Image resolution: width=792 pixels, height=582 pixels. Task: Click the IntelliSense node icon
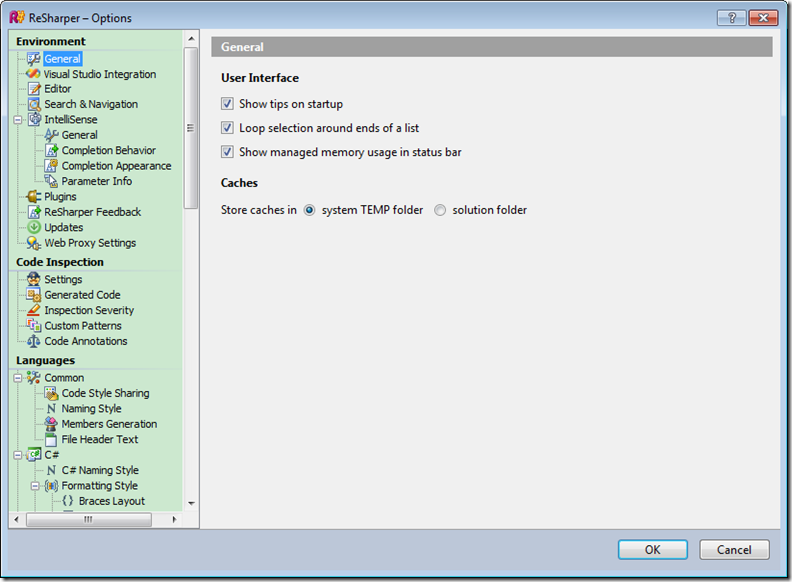point(34,119)
